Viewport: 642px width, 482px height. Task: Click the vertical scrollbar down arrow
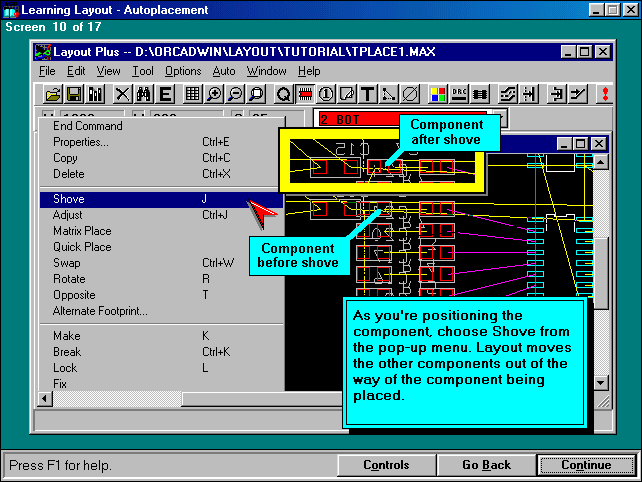point(600,382)
